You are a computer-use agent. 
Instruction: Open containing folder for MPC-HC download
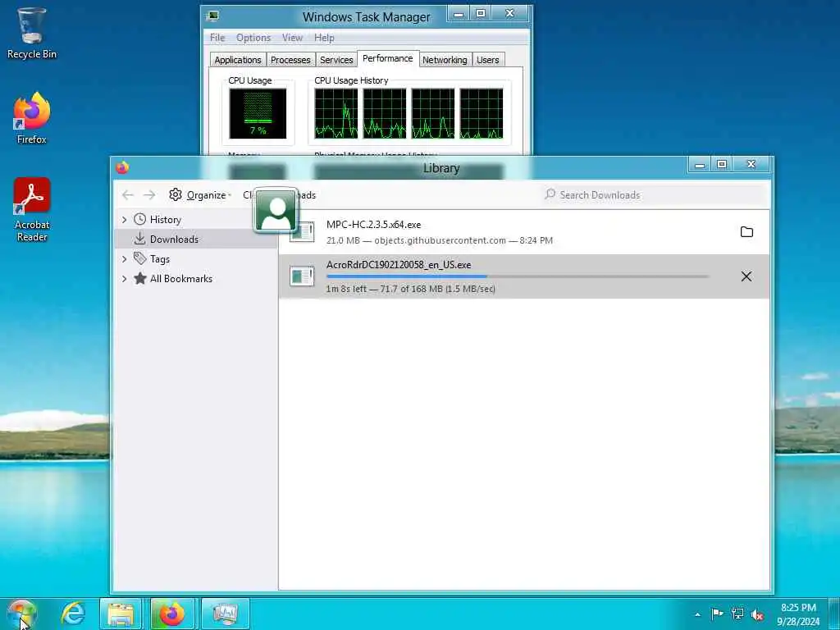tap(746, 232)
